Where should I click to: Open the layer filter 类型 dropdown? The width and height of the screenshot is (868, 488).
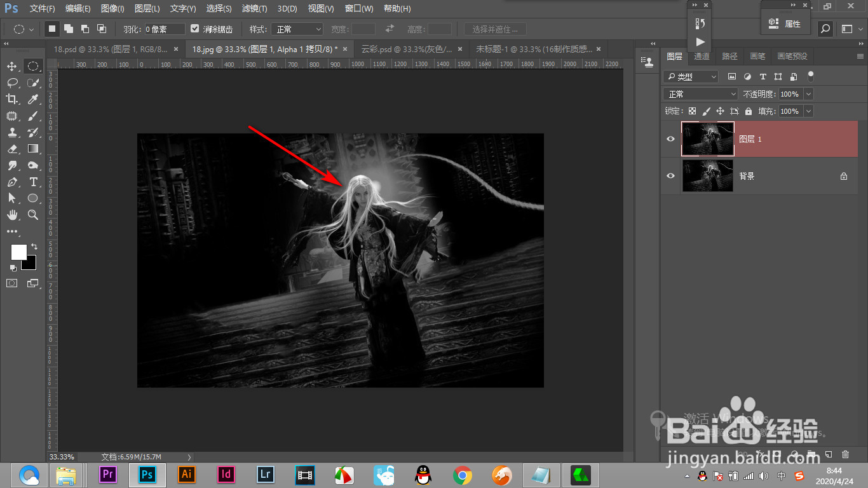pyautogui.click(x=691, y=76)
